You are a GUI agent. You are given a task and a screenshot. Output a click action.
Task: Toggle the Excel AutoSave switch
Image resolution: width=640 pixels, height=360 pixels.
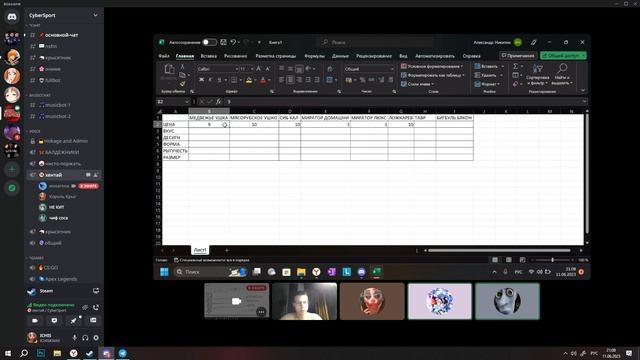point(209,42)
